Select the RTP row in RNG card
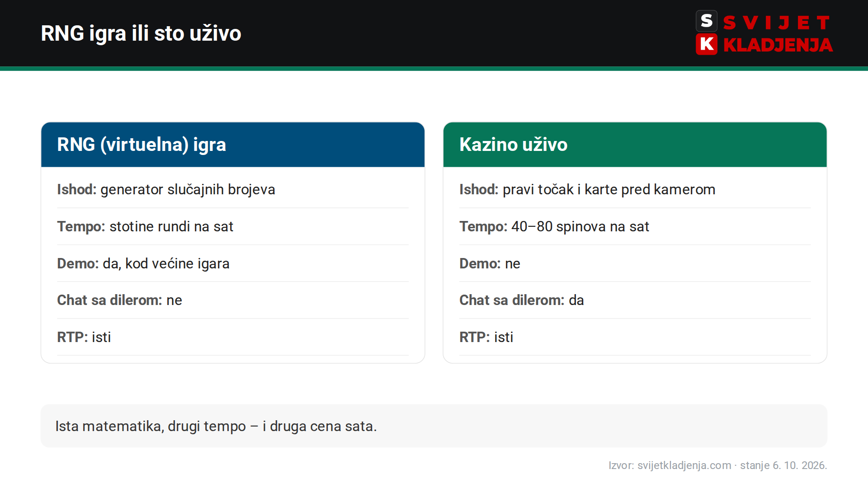Viewport: 868px width, 488px height. pos(233,337)
